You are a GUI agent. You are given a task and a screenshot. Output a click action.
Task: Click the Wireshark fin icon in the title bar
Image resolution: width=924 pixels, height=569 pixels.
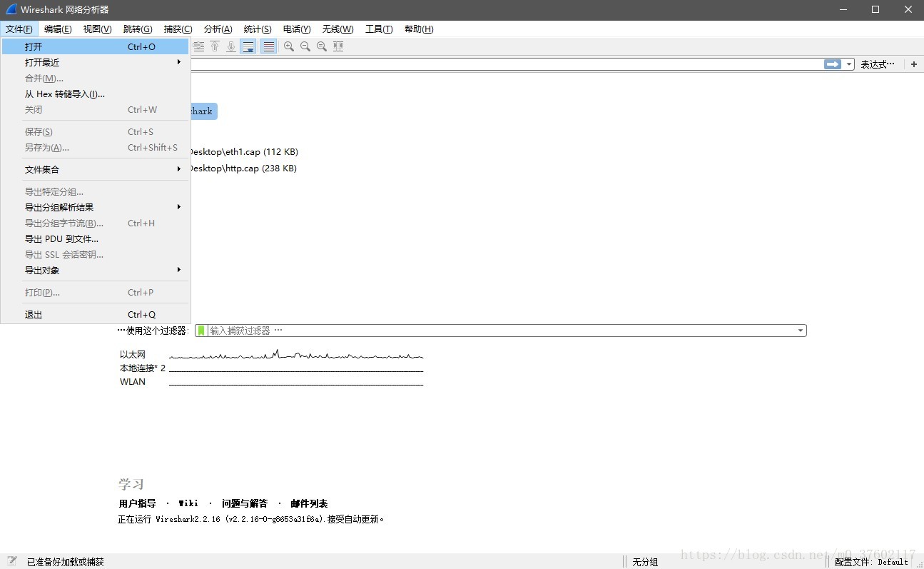(11, 9)
